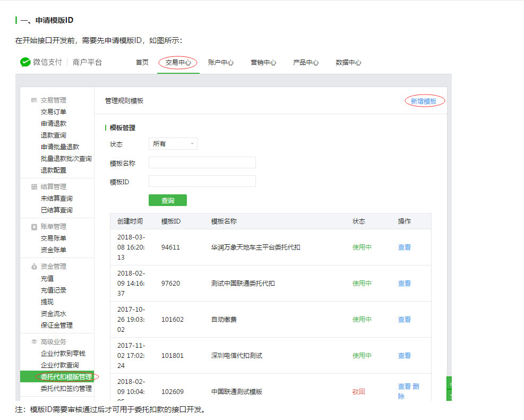
Task: Select 已结算查询 in sidebar
Action: (56, 210)
